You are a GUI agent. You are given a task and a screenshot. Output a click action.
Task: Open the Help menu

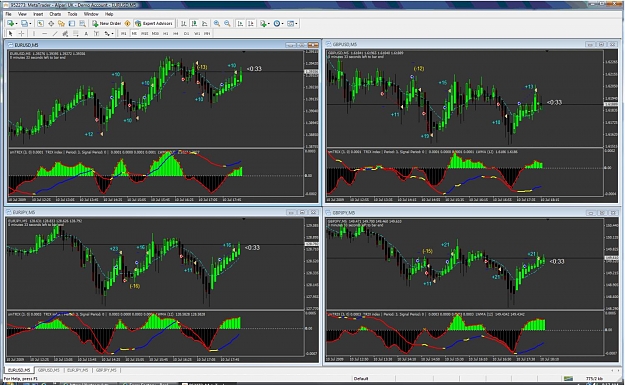109,14
